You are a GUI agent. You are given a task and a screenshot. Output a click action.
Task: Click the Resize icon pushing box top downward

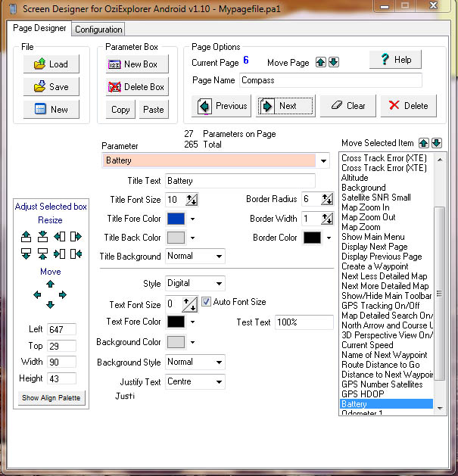click(42, 236)
